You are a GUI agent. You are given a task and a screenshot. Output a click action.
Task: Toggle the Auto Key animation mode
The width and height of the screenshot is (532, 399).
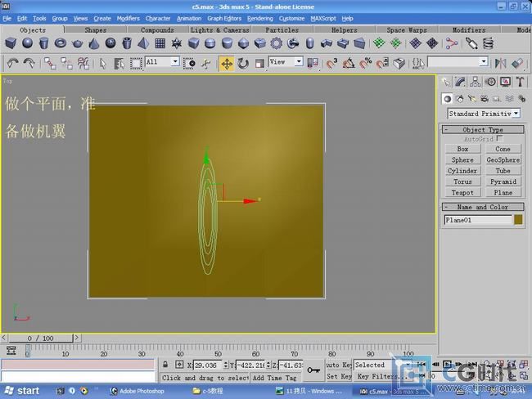[339, 365]
